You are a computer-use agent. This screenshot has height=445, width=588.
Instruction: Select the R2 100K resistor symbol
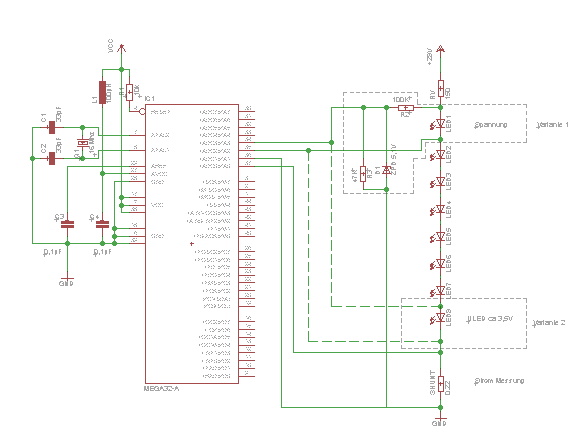point(406,108)
